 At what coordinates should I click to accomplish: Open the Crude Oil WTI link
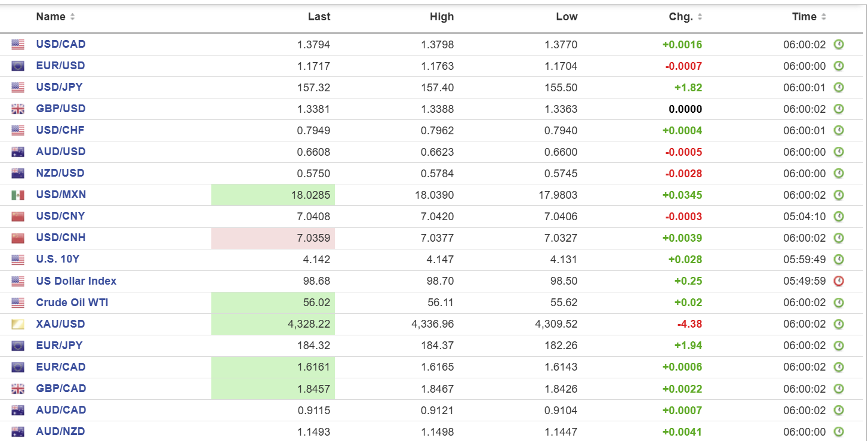[x=72, y=303]
